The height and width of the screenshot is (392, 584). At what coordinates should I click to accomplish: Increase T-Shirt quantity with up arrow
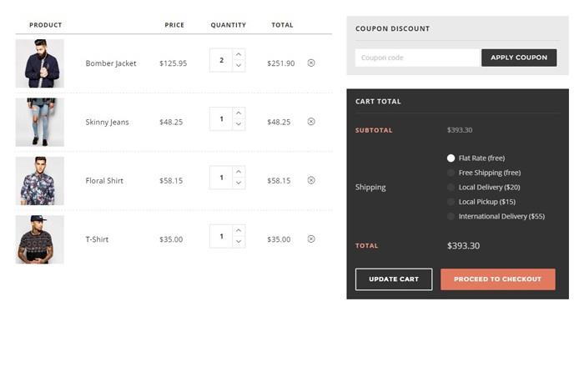239,230
